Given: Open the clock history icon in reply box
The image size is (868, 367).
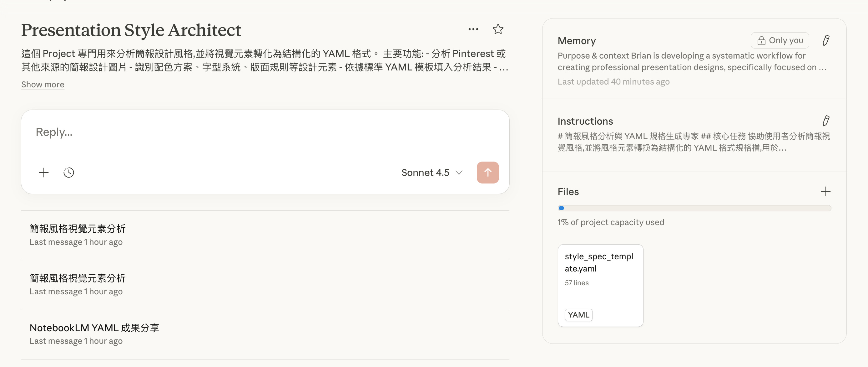Looking at the screenshot, I should [69, 173].
